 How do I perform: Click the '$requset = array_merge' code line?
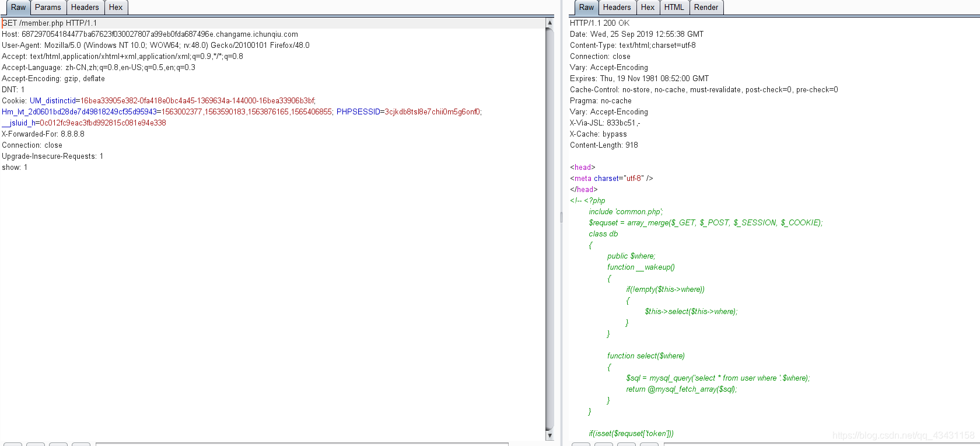(x=706, y=223)
